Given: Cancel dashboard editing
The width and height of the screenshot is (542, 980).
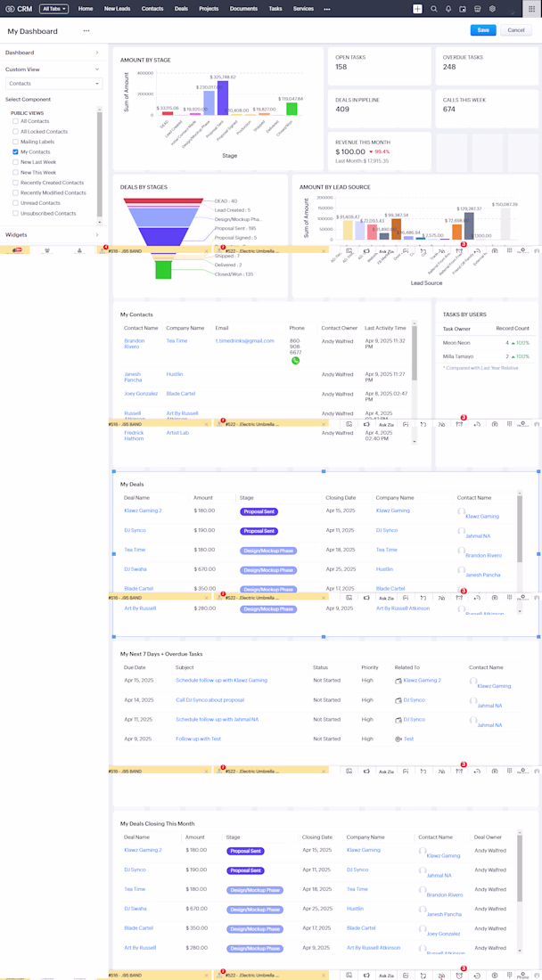Looking at the screenshot, I should pos(516,30).
